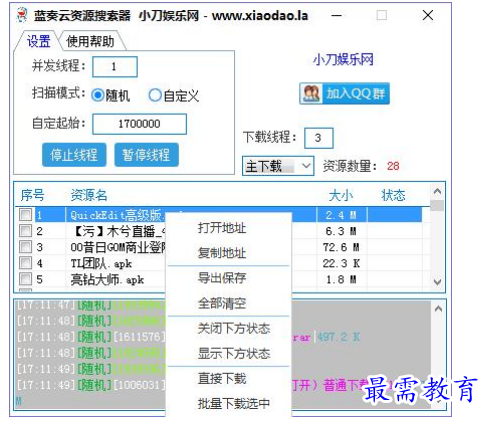The height and width of the screenshot is (421, 486).
Task: Click the log panel scroll up arrow
Action: point(438,309)
